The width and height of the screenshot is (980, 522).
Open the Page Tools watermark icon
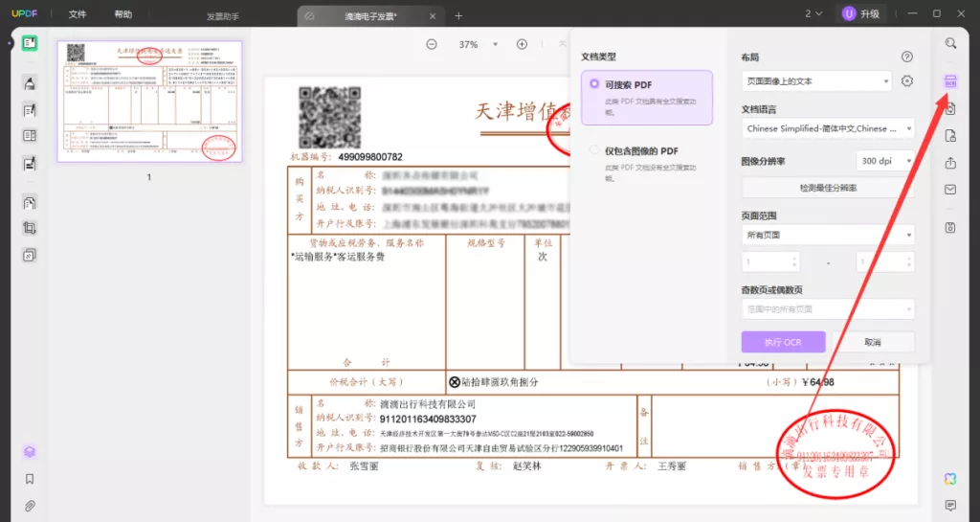tap(30, 255)
